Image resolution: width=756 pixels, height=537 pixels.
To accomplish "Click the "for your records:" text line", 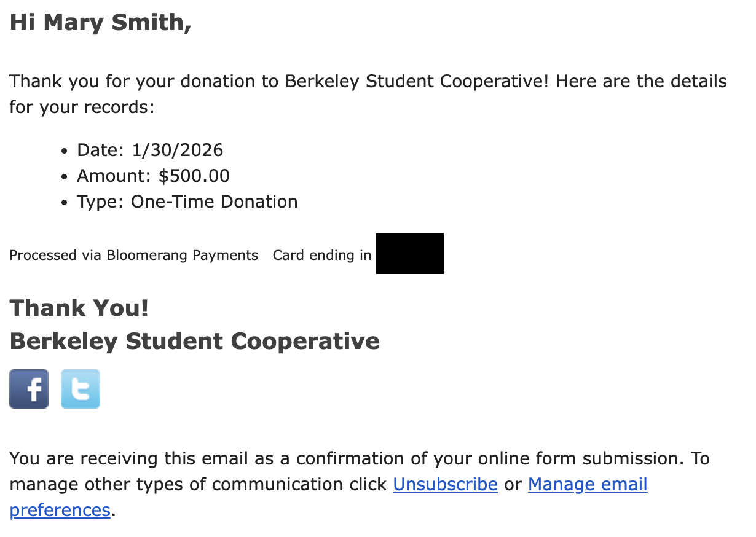I will click(81, 108).
